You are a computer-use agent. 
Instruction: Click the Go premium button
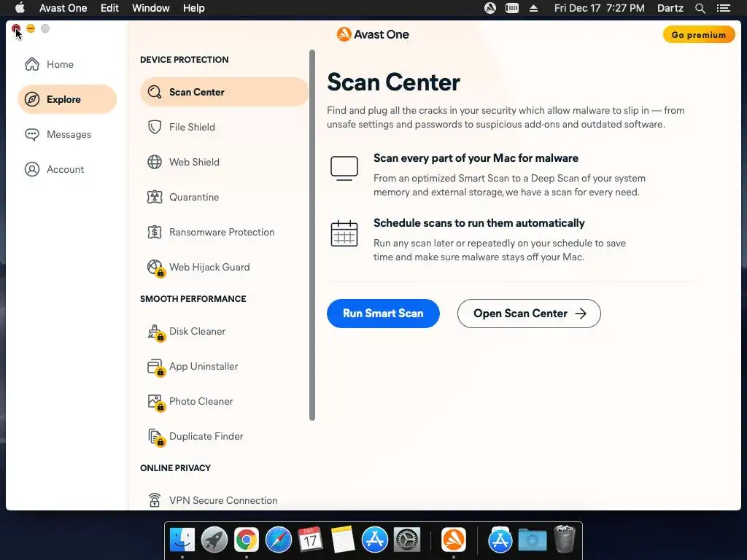coord(698,35)
